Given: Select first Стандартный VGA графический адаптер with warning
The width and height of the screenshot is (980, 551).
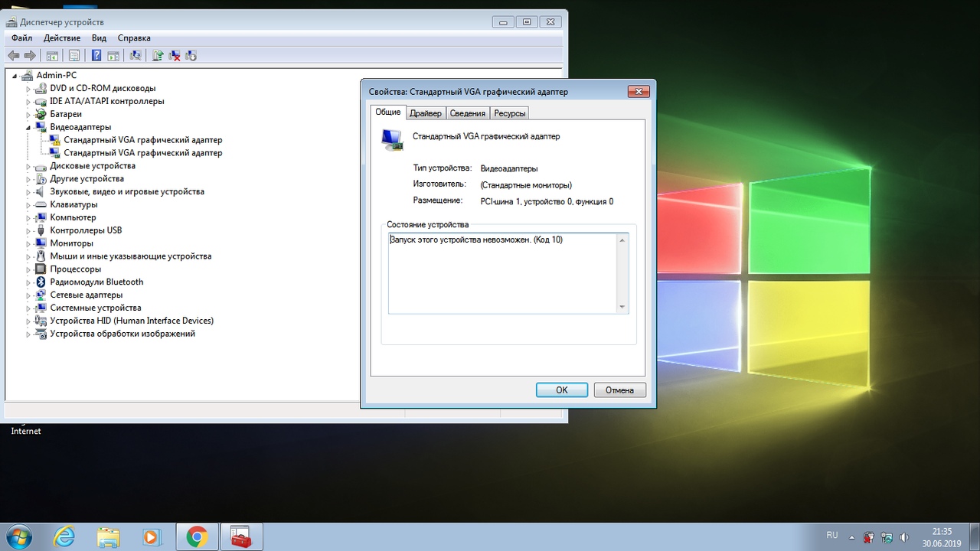Looking at the screenshot, I should [142, 140].
